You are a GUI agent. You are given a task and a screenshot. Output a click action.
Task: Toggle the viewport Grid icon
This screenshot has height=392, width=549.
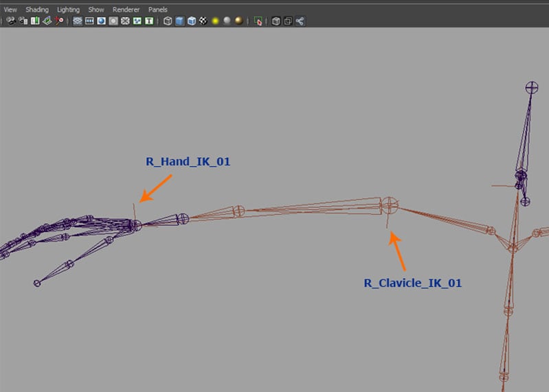(78, 21)
